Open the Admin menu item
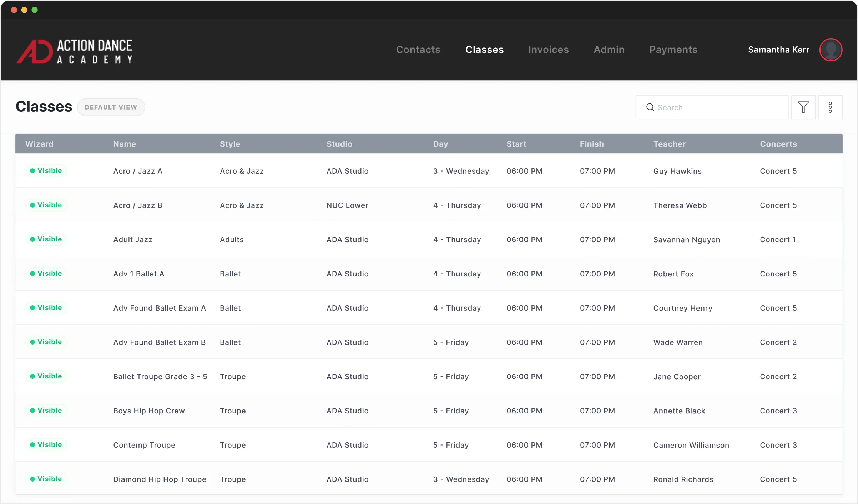This screenshot has width=858, height=504. [x=609, y=50]
